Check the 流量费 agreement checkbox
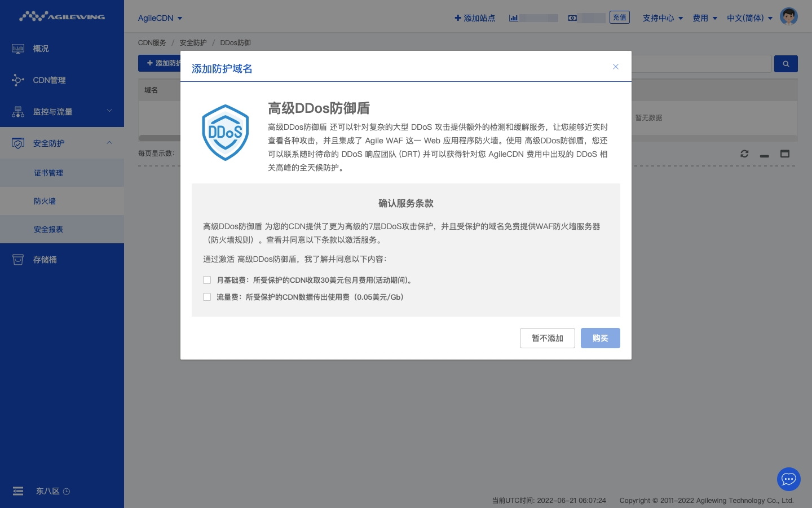The width and height of the screenshot is (812, 508). point(207,297)
